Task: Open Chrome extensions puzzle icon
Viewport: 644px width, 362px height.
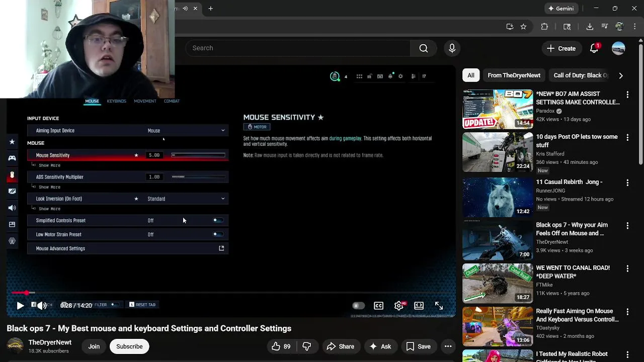Action: pyautogui.click(x=544, y=27)
